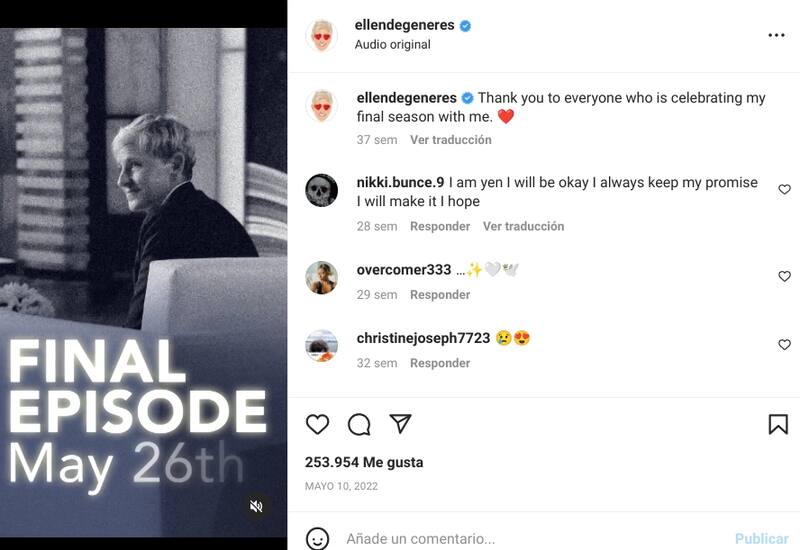The image size is (800, 550).
Task: Like christinejoseph7723's comment
Action: [784, 344]
